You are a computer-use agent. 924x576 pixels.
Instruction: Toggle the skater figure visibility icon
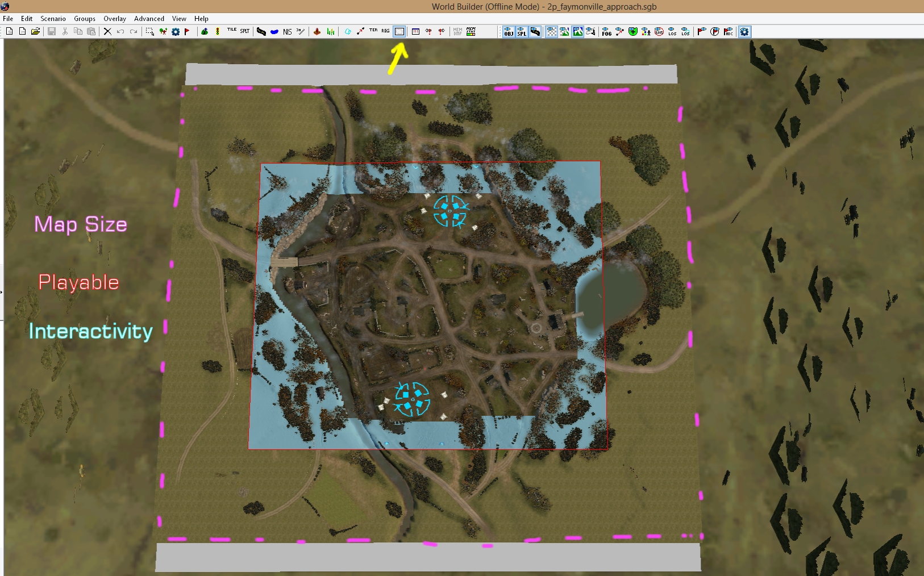coord(591,31)
